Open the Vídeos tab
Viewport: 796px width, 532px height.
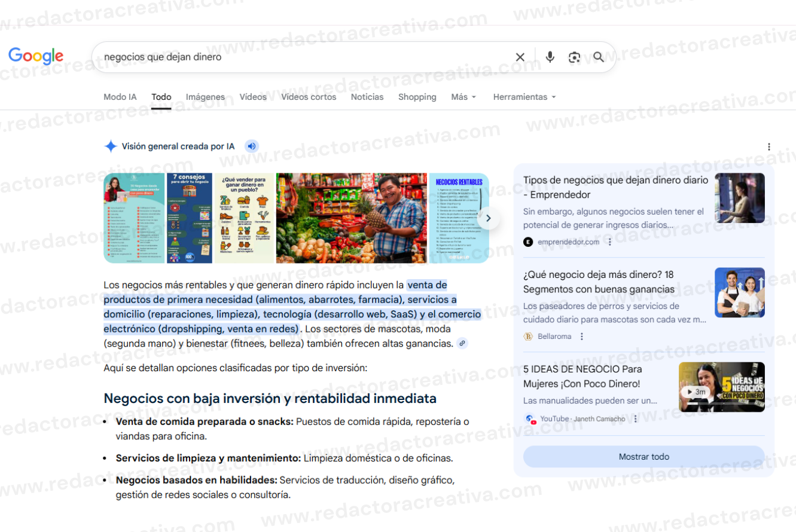pos(253,97)
